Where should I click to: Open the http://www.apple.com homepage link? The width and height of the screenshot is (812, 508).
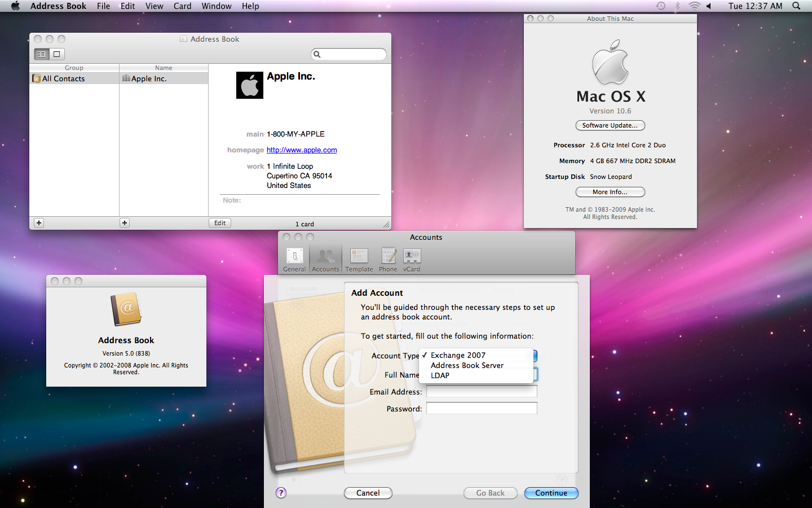click(302, 150)
